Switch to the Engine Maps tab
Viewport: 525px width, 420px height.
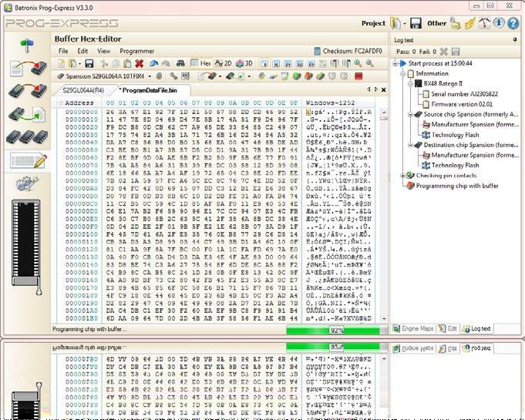[413, 328]
